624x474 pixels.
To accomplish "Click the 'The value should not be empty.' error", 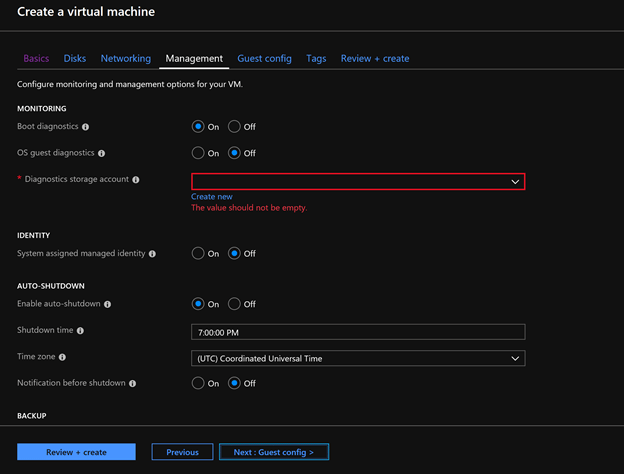I will [249, 208].
